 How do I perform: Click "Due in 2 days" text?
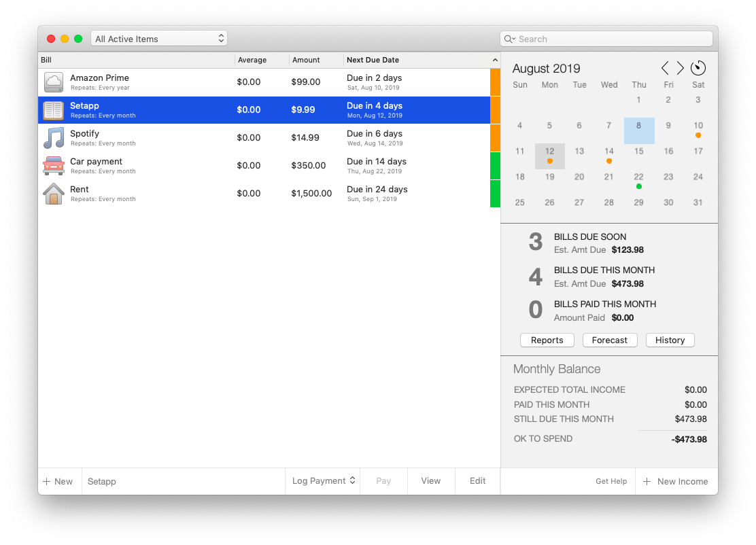point(374,78)
